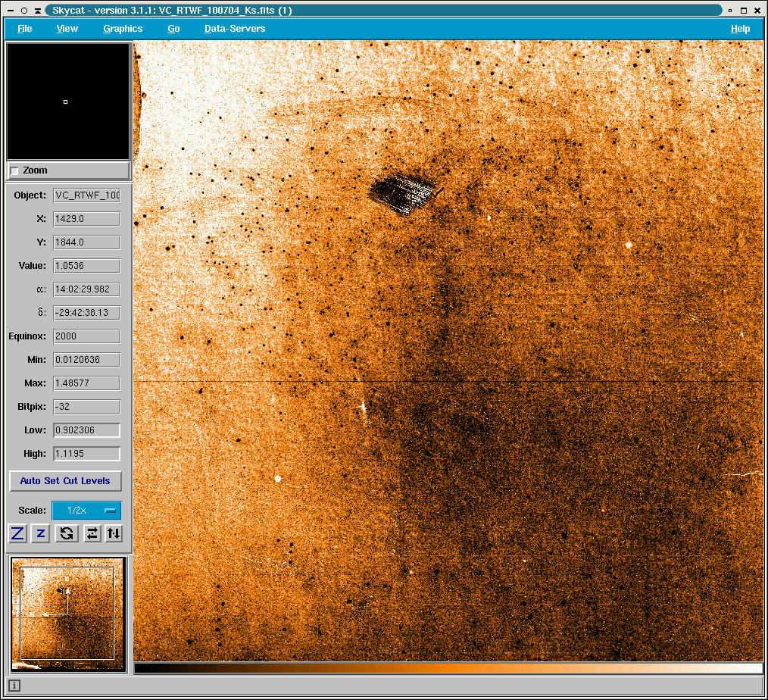Toggle the Zoom checkbox

click(x=14, y=171)
